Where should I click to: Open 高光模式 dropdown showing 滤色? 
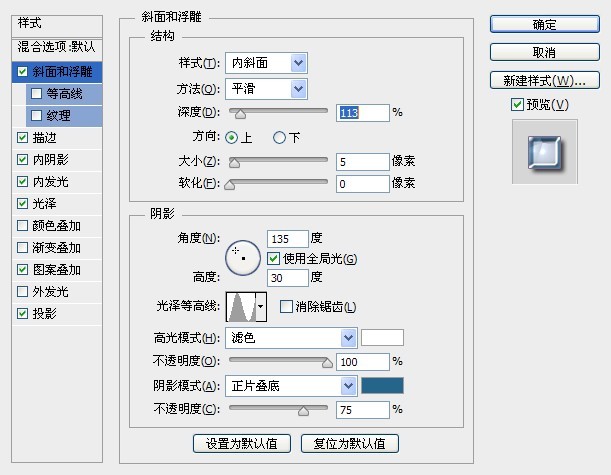tap(291, 338)
